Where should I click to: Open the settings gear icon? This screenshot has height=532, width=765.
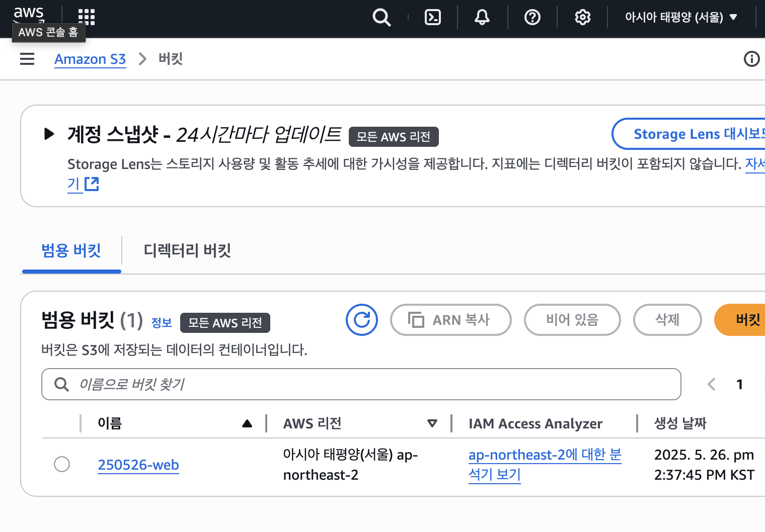tap(582, 18)
